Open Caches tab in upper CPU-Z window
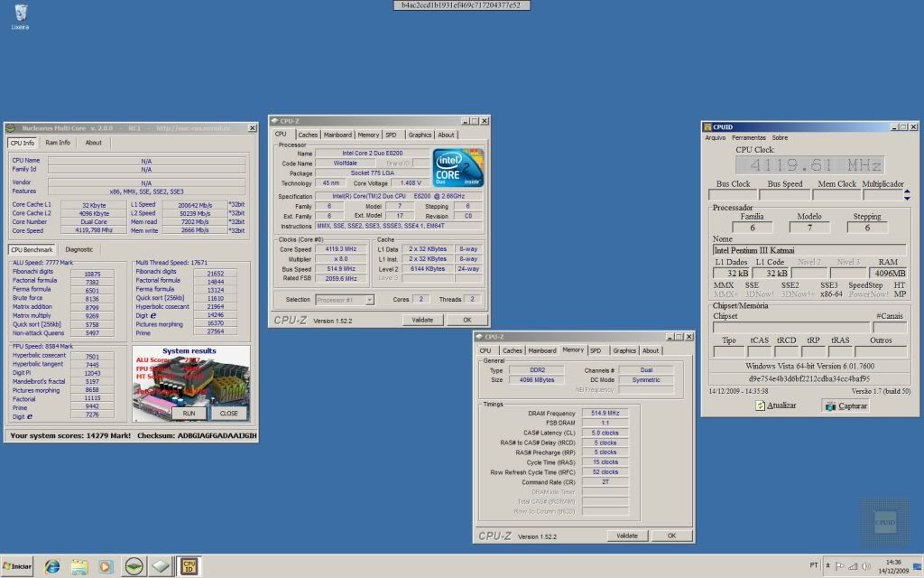Screen dimensions: 924x578 point(308,135)
